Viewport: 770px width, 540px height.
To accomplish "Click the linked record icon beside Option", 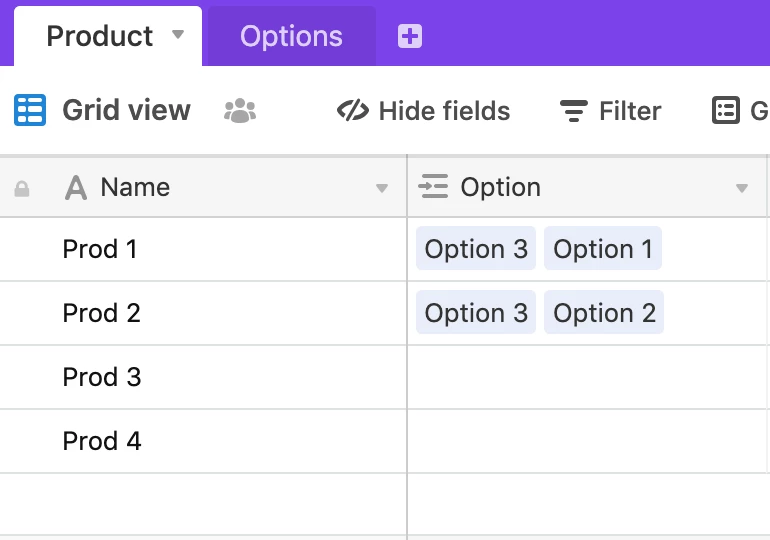I will [434, 187].
